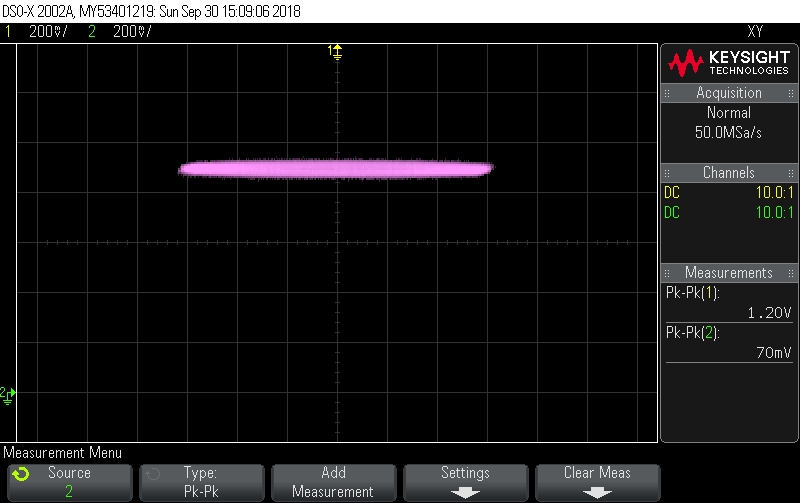The height and width of the screenshot is (503, 800).
Task: Click the Normal acquisition mode text
Action: pos(729,112)
